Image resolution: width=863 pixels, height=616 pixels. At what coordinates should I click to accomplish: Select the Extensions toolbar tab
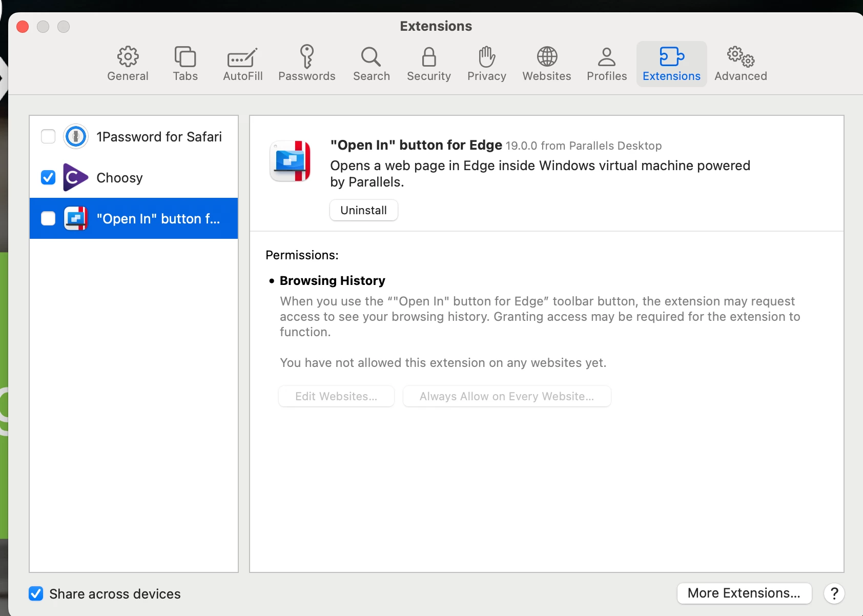[x=671, y=64]
